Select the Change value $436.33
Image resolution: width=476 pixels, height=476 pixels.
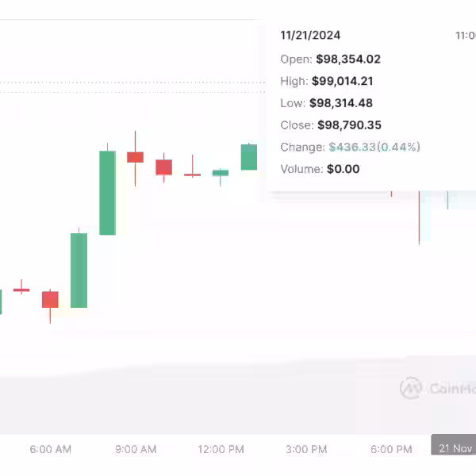351,147
